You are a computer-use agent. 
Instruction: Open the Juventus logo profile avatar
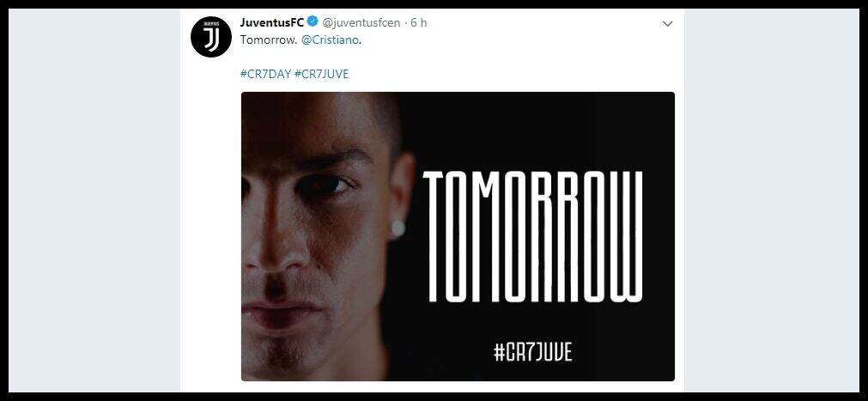pyautogui.click(x=211, y=37)
